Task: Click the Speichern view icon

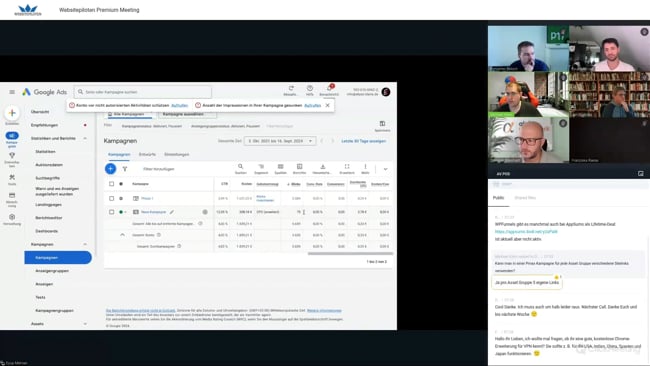Action: (x=382, y=124)
